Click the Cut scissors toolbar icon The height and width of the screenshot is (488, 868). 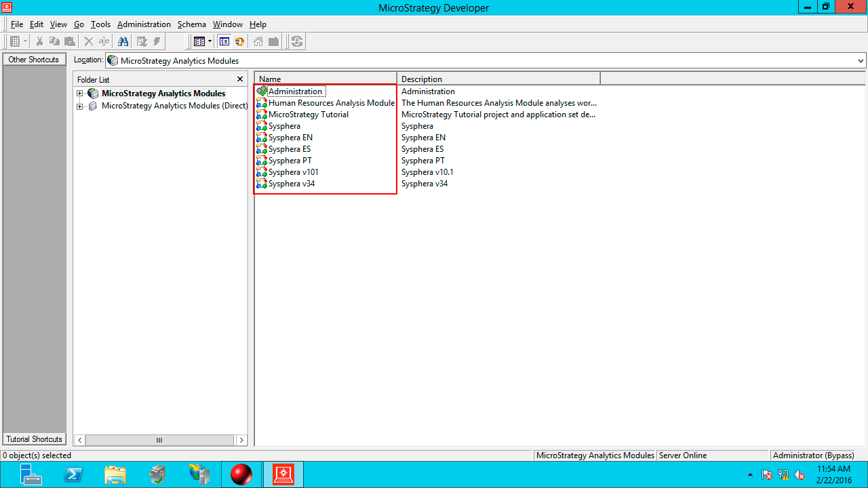(x=40, y=41)
